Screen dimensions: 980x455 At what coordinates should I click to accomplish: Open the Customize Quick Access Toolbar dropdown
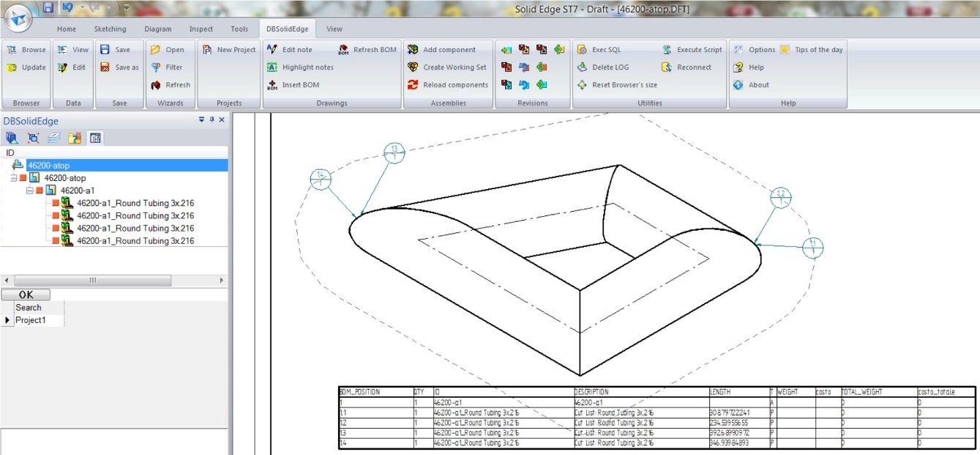coord(125,8)
